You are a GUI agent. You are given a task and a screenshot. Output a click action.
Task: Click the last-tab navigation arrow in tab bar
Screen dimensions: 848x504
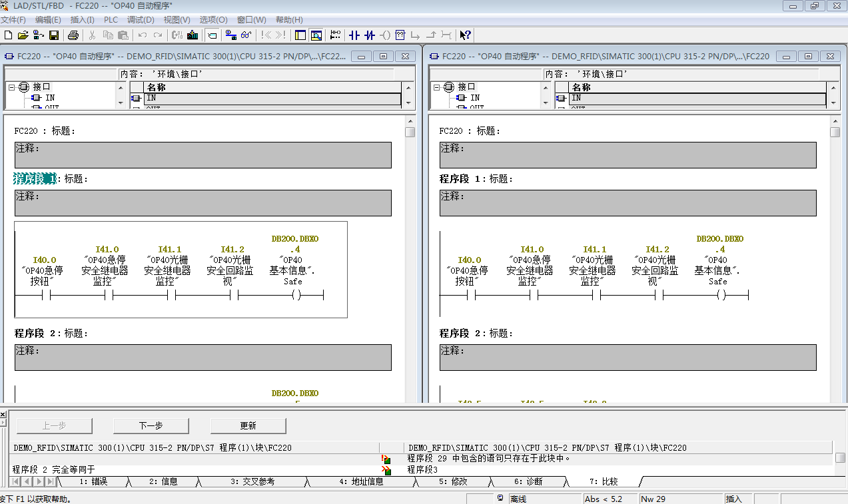point(51,481)
